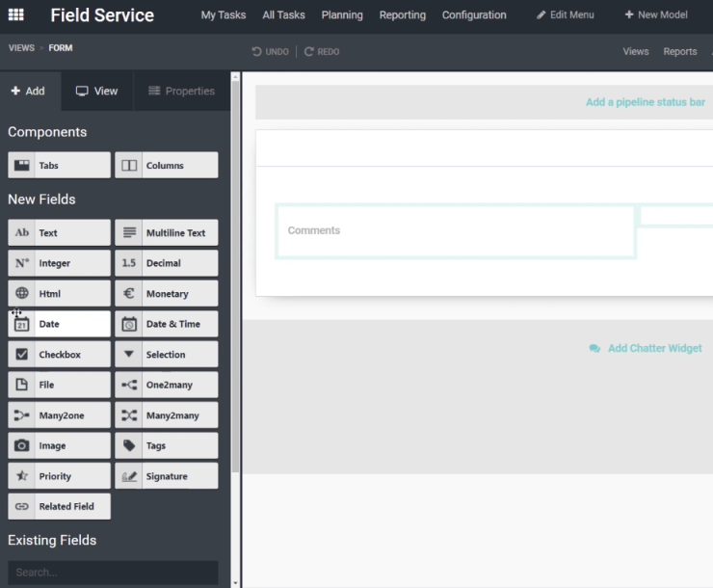The width and height of the screenshot is (713, 588).
Task: Pick the Multiline Text lines icon
Action: pyautogui.click(x=129, y=232)
